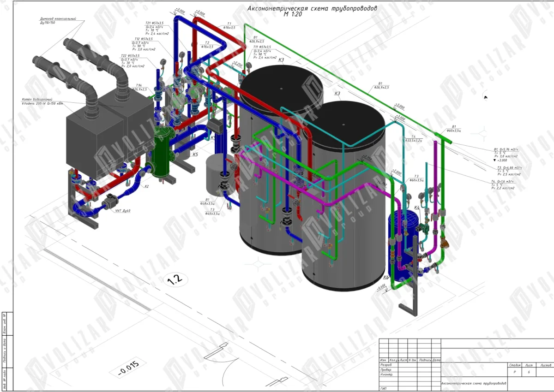Select the 'Т21 Φ57x3,5' pipe label
The image size is (554, 392).
click(x=154, y=23)
